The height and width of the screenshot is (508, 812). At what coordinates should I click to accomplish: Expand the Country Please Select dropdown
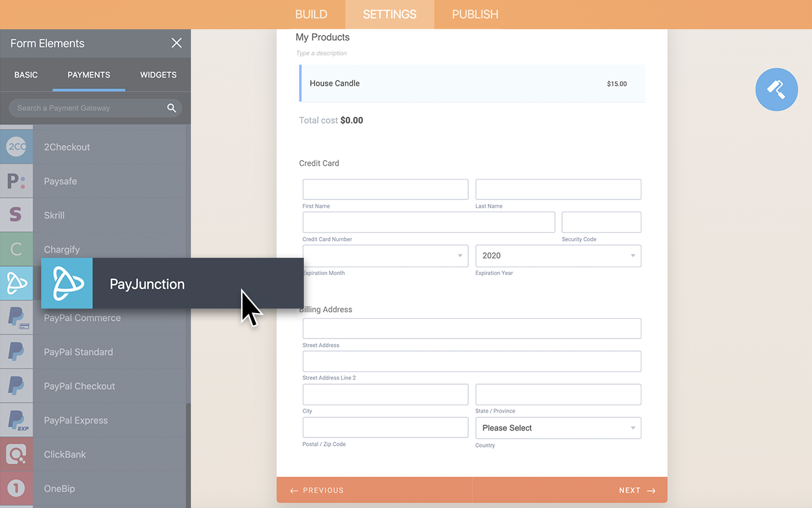(558, 427)
